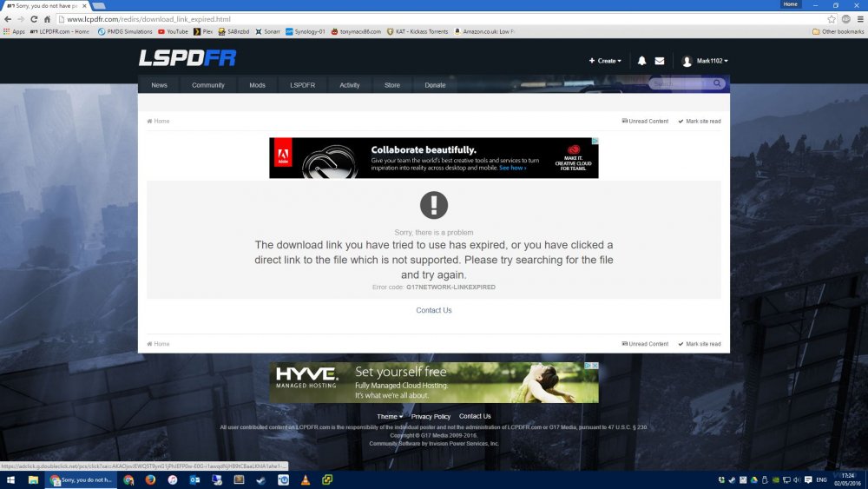Open the Synology-01 bookmark
Image resolution: width=868 pixels, height=489 pixels.
(306, 31)
